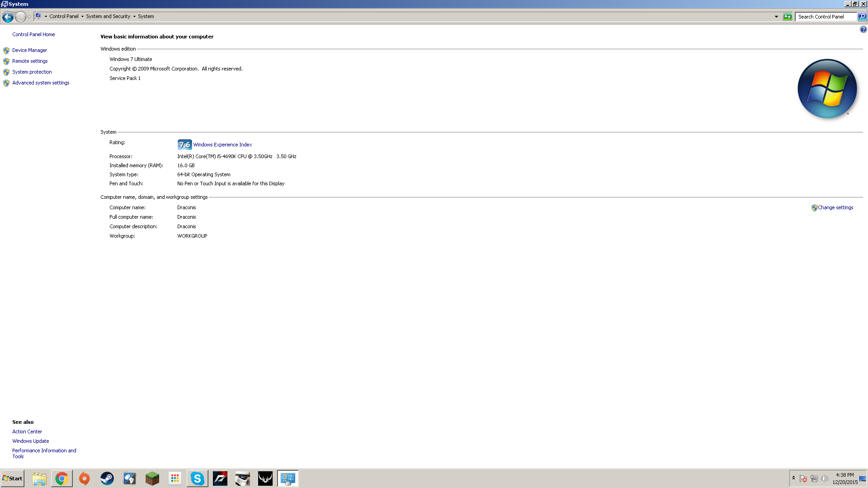The image size is (868, 488).
Task: Launch Minecraft from the taskbar
Action: point(152,479)
